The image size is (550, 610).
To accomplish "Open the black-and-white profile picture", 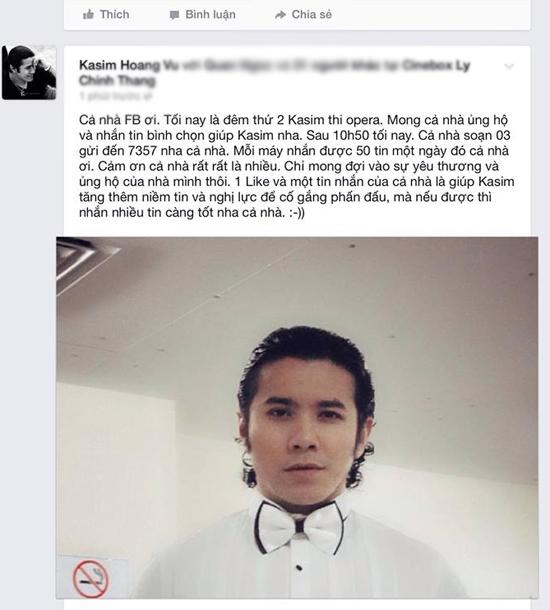I will 29,72.
